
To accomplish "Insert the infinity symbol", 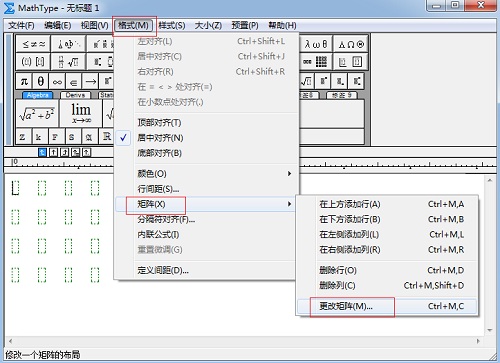I will 57,81.
